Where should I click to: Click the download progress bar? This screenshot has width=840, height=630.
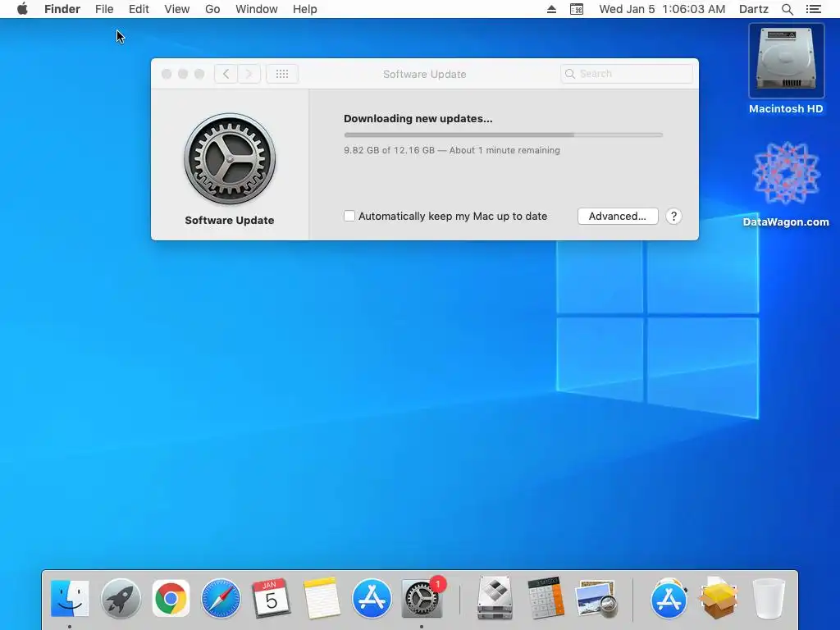(503, 135)
